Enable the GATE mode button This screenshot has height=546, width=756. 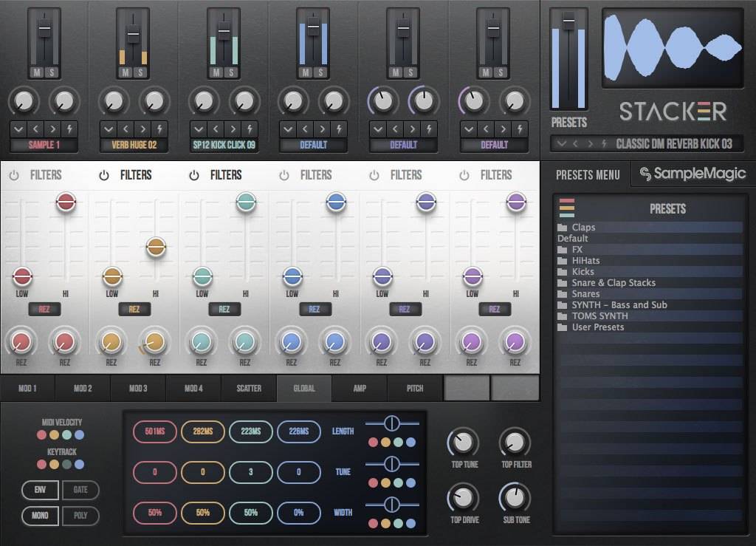click(x=80, y=489)
